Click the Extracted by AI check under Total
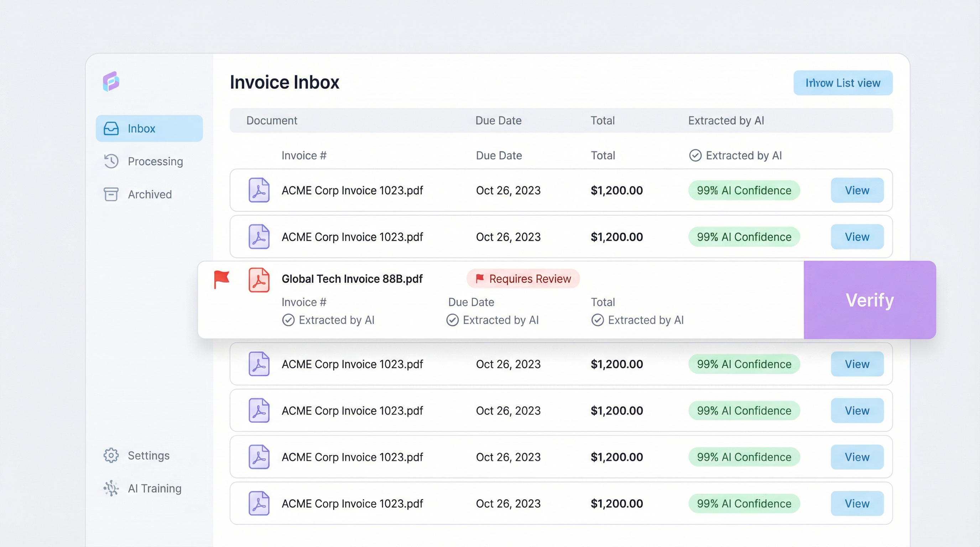The width and height of the screenshot is (980, 547). pyautogui.click(x=598, y=320)
